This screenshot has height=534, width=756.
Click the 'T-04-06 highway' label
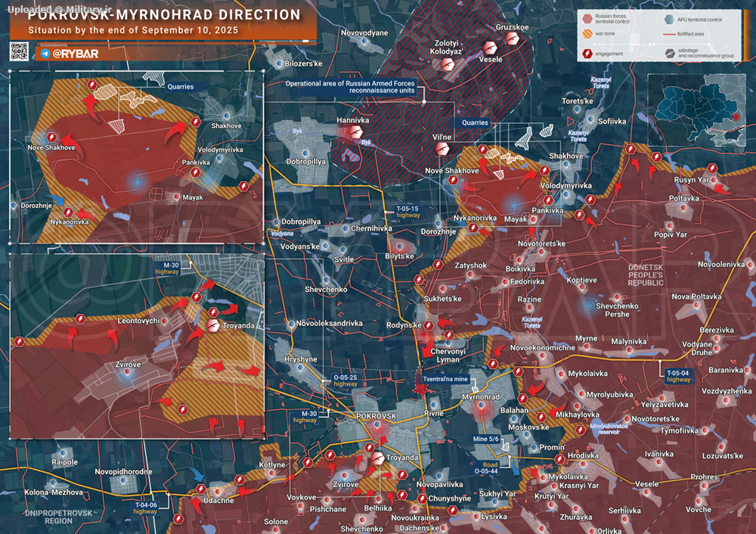click(x=146, y=508)
